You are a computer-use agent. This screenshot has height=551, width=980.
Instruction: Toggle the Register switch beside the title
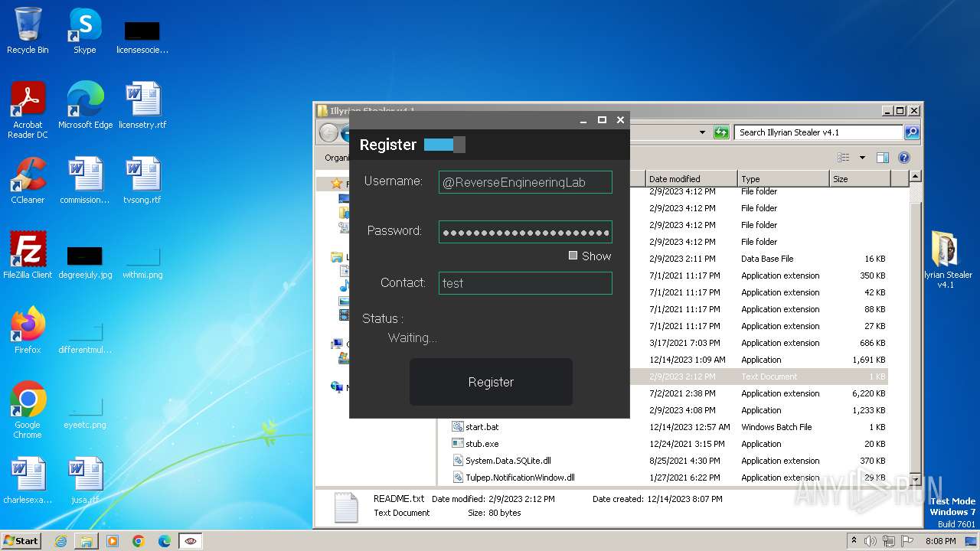tap(444, 145)
